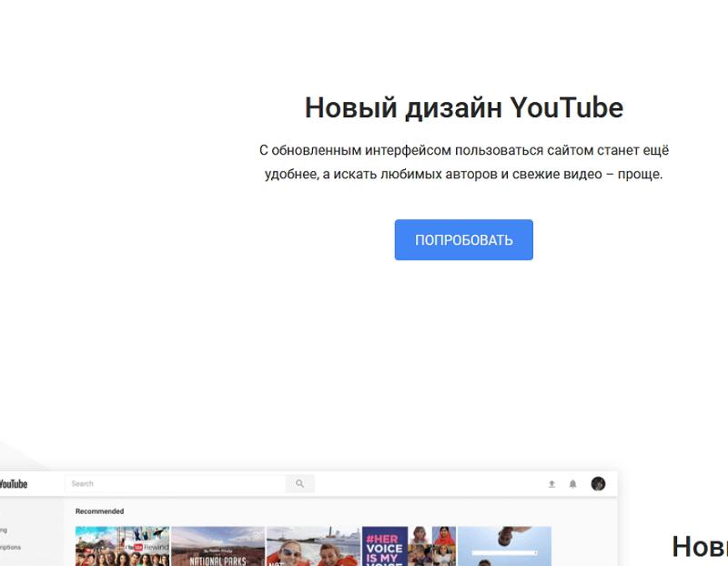Click the upload arrow icon
Image resolution: width=728 pixels, height=566 pixels.
[551, 484]
